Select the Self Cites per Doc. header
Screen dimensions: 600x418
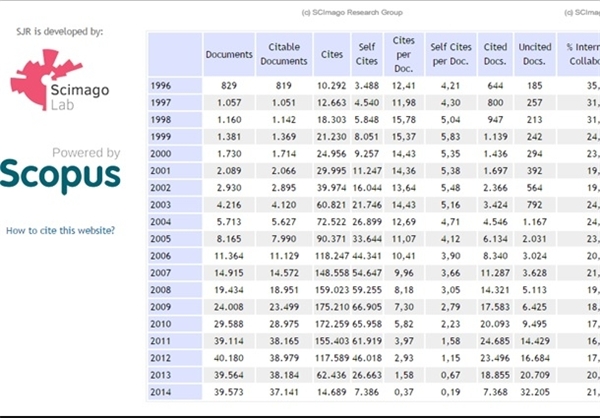pos(451,54)
